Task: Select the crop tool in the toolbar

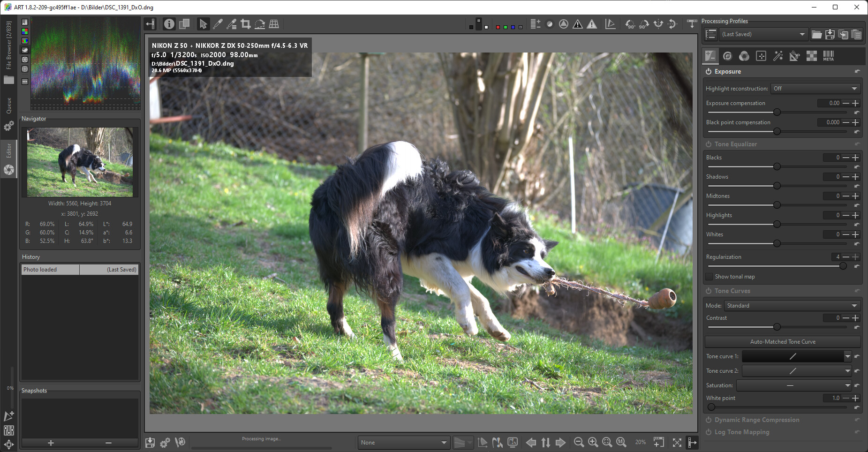Action: (245, 24)
